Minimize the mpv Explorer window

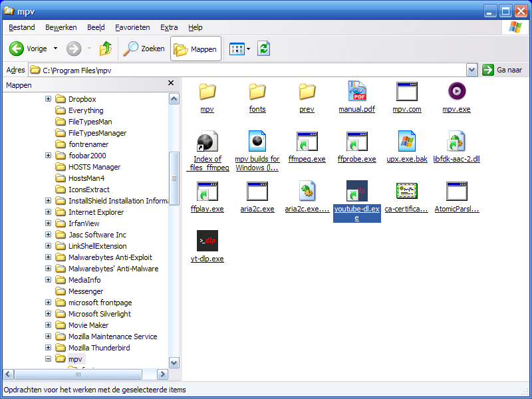click(x=489, y=11)
